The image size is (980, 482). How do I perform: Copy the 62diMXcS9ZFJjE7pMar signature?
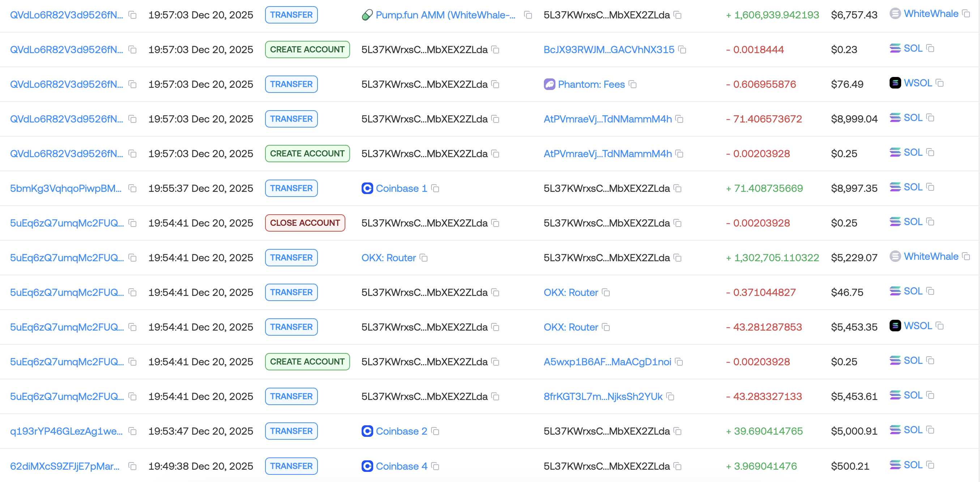(132, 466)
